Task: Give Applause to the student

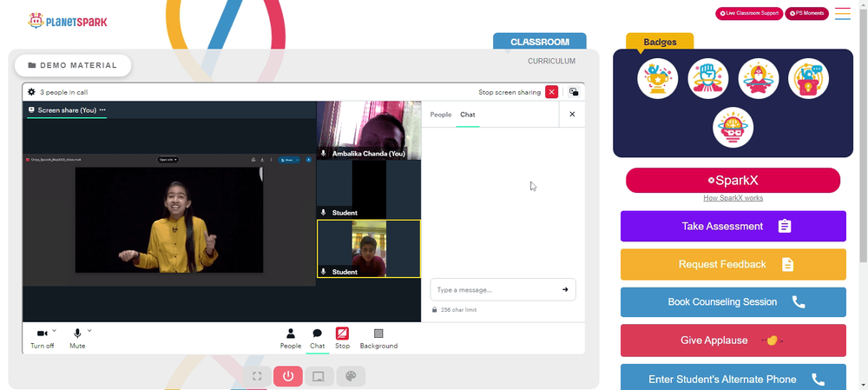Action: pos(733,340)
